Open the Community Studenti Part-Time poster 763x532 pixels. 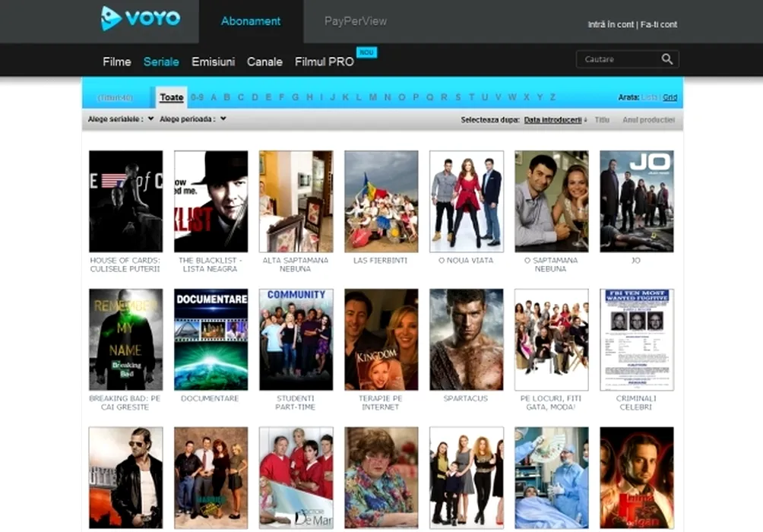coord(296,339)
